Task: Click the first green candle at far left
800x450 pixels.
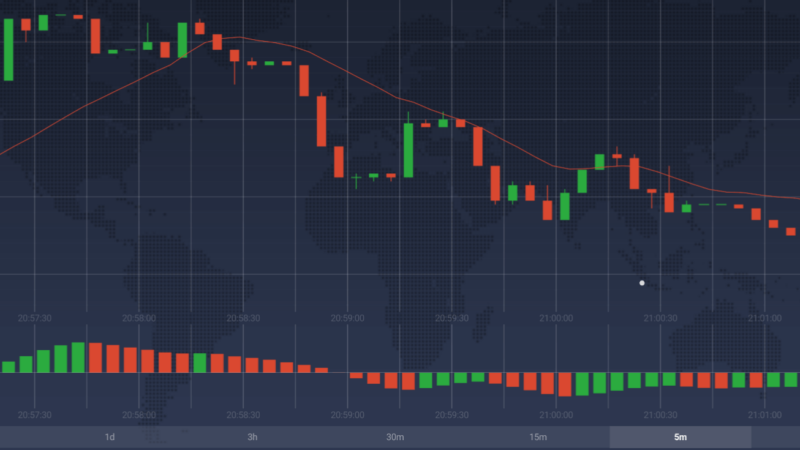Action: click(x=9, y=47)
